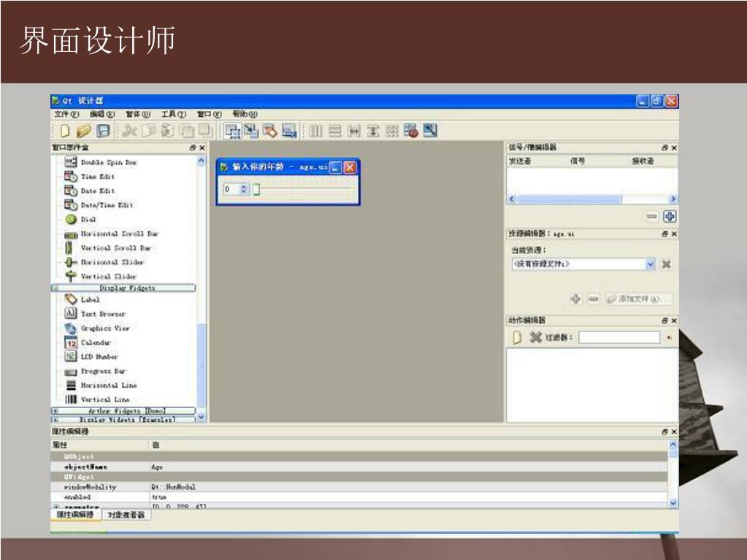747x560 pixels.
Task: Click the Save form floppy icon
Action: pos(104,131)
